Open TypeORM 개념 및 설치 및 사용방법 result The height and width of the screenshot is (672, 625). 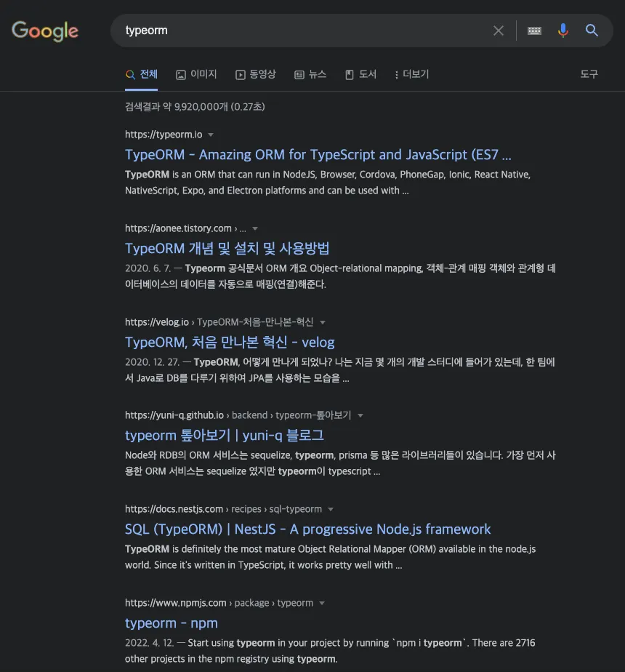(227, 249)
